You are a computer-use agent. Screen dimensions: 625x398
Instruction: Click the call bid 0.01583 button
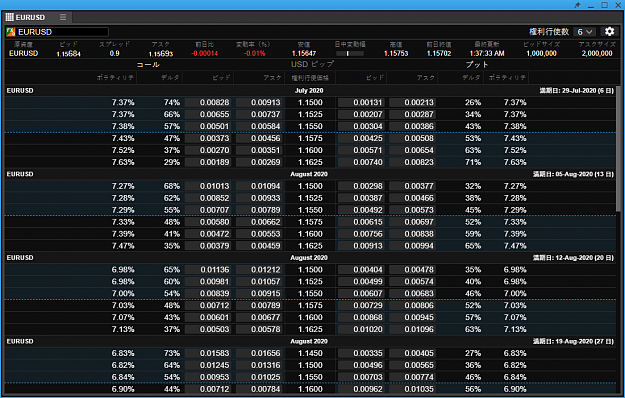pyautogui.click(x=208, y=353)
